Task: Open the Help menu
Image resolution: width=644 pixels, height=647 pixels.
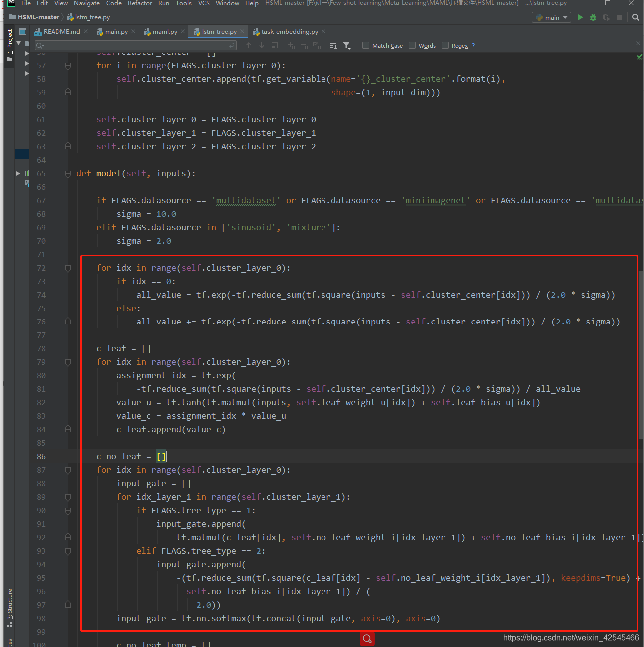Action: point(252,3)
